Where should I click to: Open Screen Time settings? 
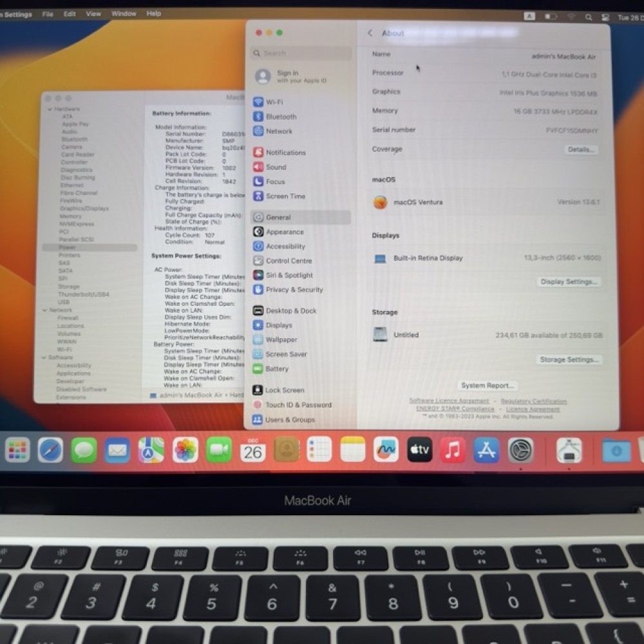pos(279,196)
